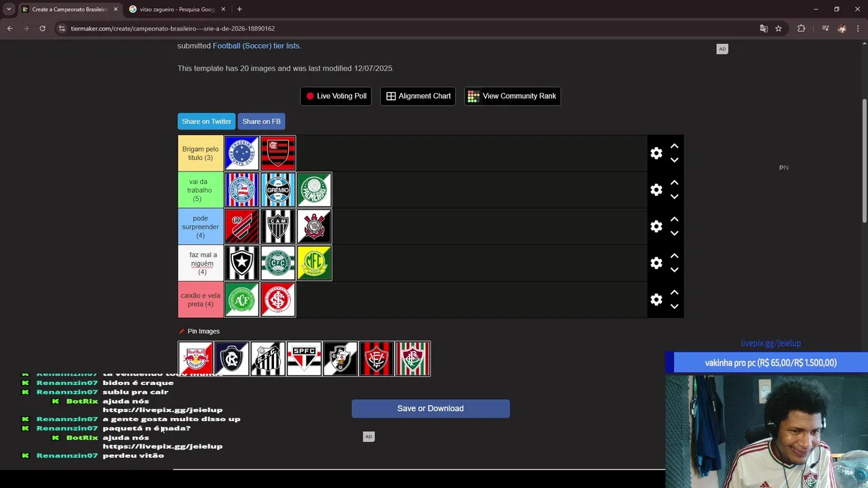Bookmark this page with the star icon
Image resolution: width=868 pixels, height=488 pixels.
click(x=778, y=28)
